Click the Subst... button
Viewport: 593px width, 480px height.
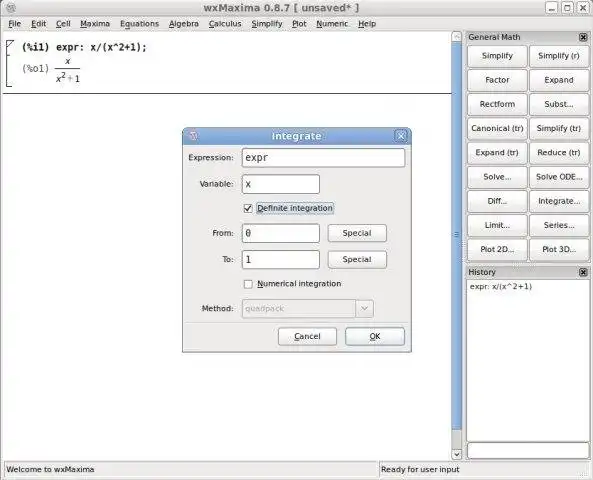pos(559,104)
